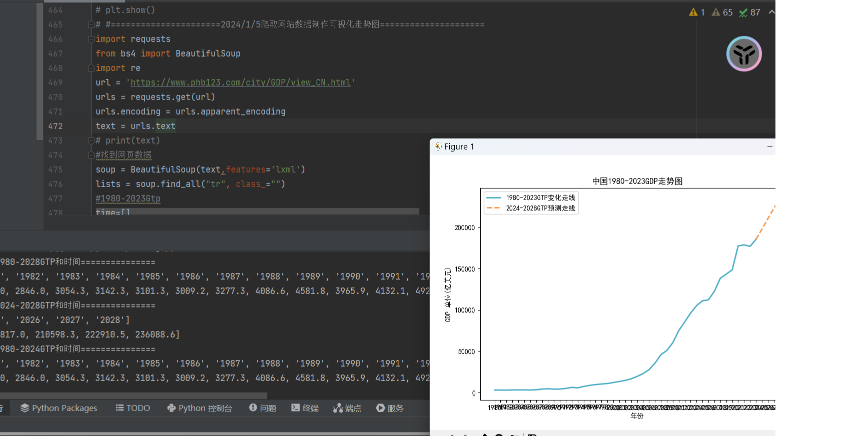Open the 服务 services tool window
The height and width of the screenshot is (436, 868).
click(390, 408)
